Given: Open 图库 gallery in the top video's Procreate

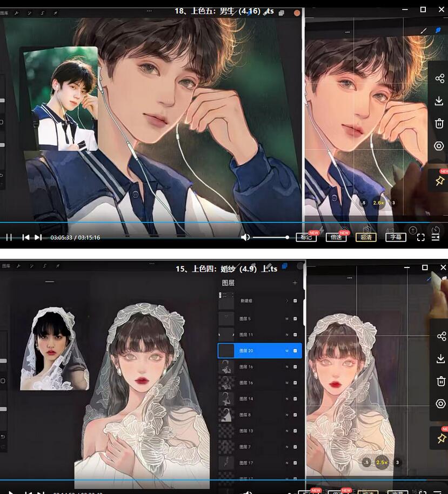Looking at the screenshot, I should tap(4, 13).
